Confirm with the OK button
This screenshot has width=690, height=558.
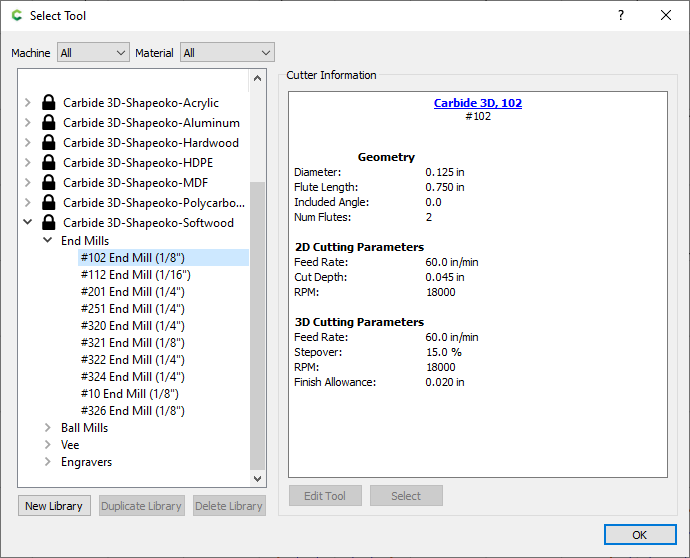pyautogui.click(x=640, y=535)
